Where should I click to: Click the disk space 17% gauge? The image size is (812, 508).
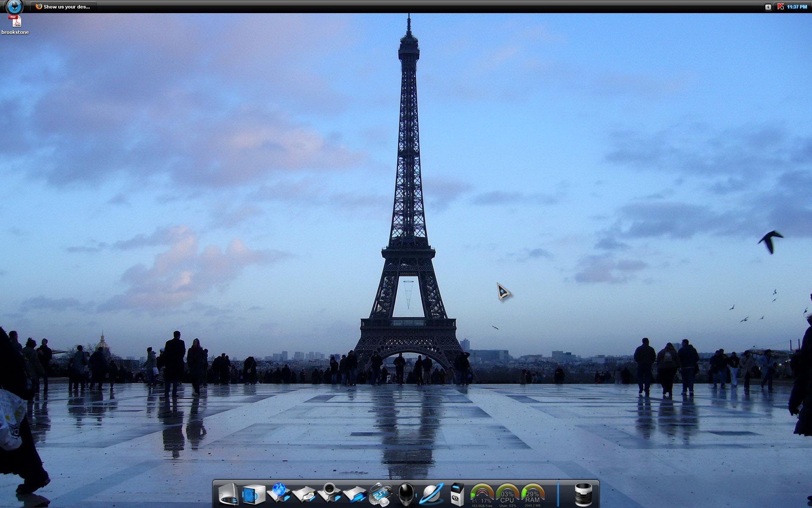point(482,495)
